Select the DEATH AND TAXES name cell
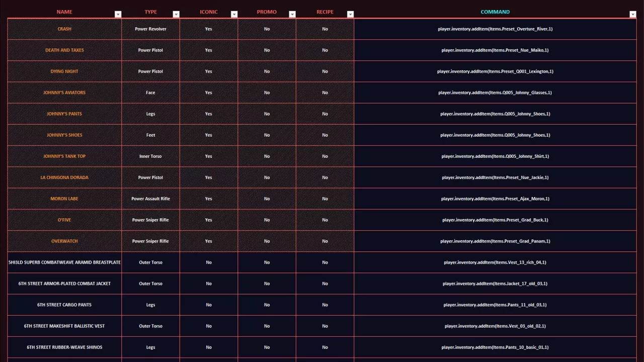Viewport: 644px width, 362px height. 64,50
